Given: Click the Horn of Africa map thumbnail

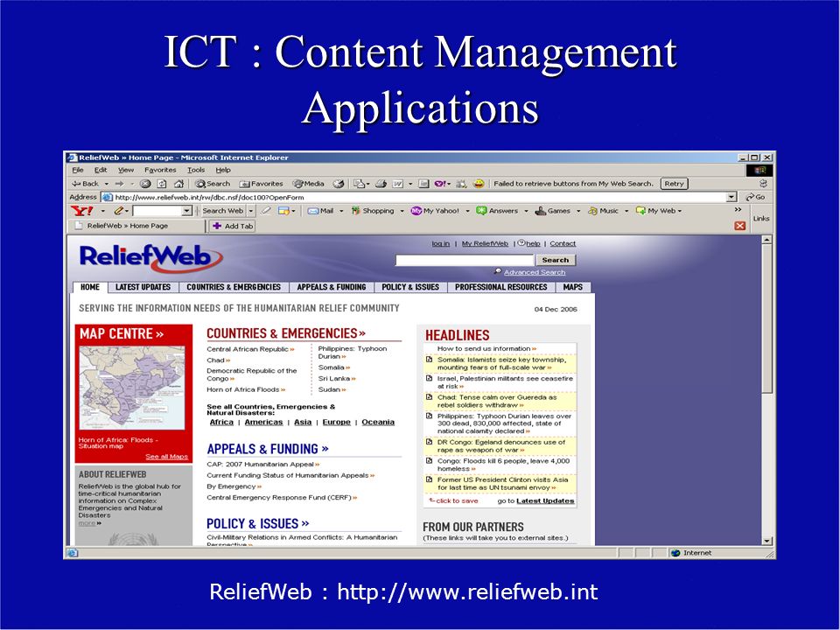Looking at the screenshot, I should [132, 388].
